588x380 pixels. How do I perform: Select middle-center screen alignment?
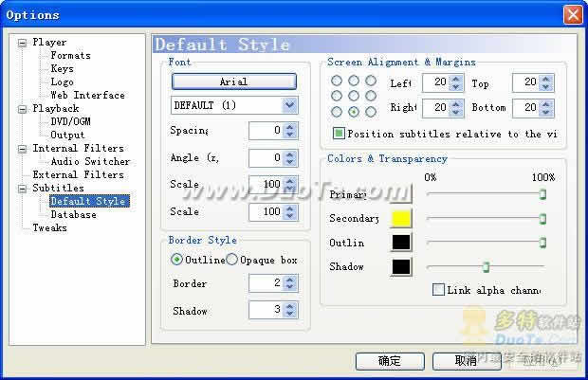(x=354, y=96)
